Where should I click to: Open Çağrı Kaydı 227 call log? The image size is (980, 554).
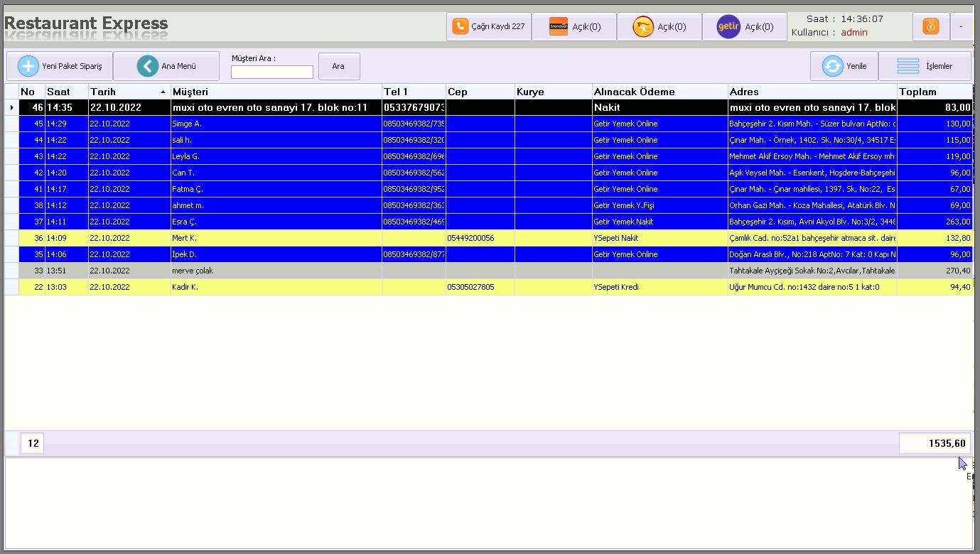pyautogui.click(x=489, y=27)
